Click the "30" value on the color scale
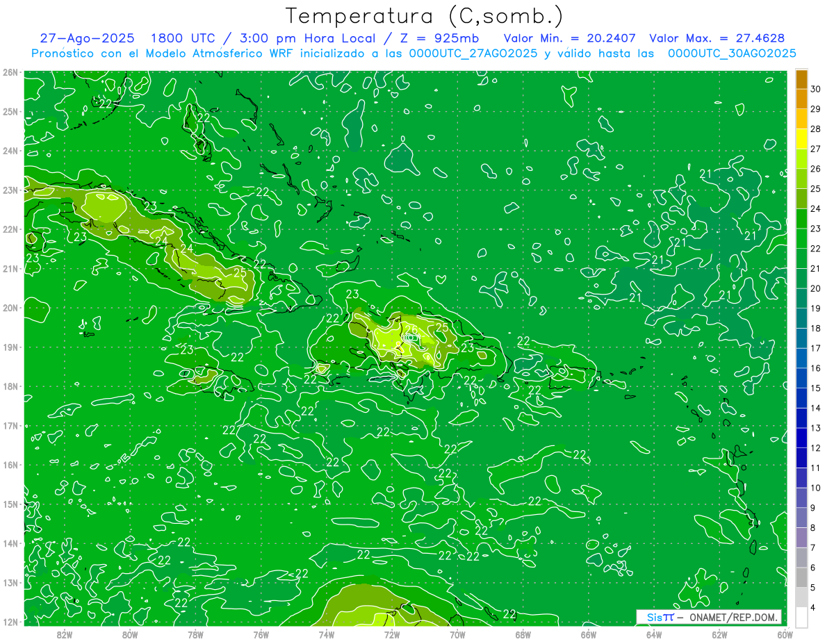Viewport: 834px width, 644px height. 816,89
